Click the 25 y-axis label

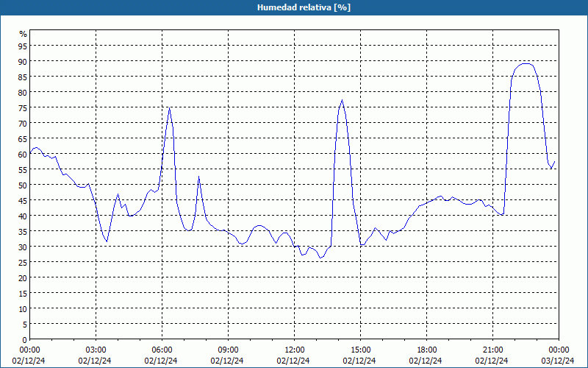pyautogui.click(x=23, y=263)
